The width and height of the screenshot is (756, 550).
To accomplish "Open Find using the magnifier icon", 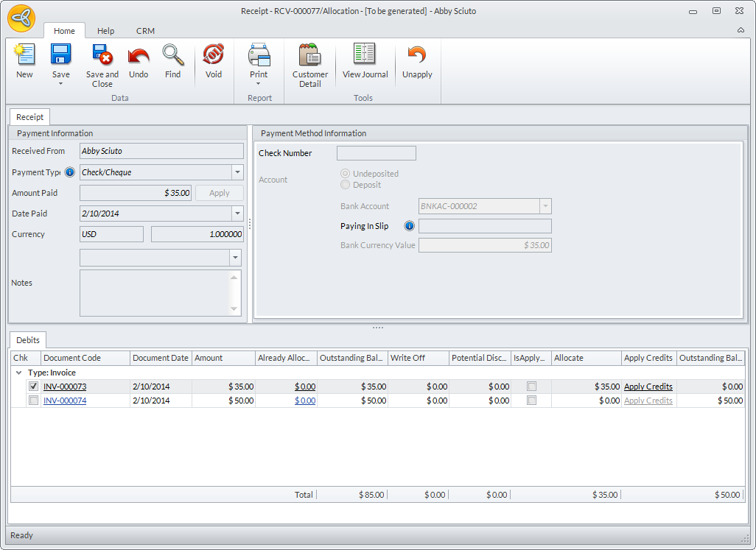I will pos(172,56).
